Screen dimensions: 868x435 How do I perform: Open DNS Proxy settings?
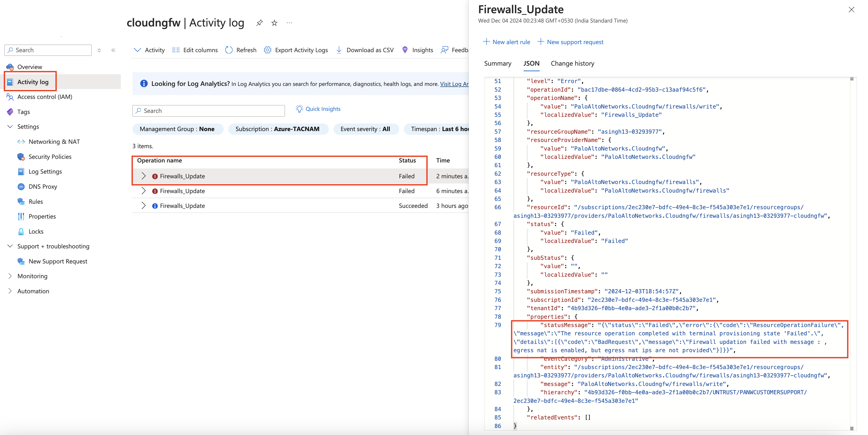[x=43, y=186]
